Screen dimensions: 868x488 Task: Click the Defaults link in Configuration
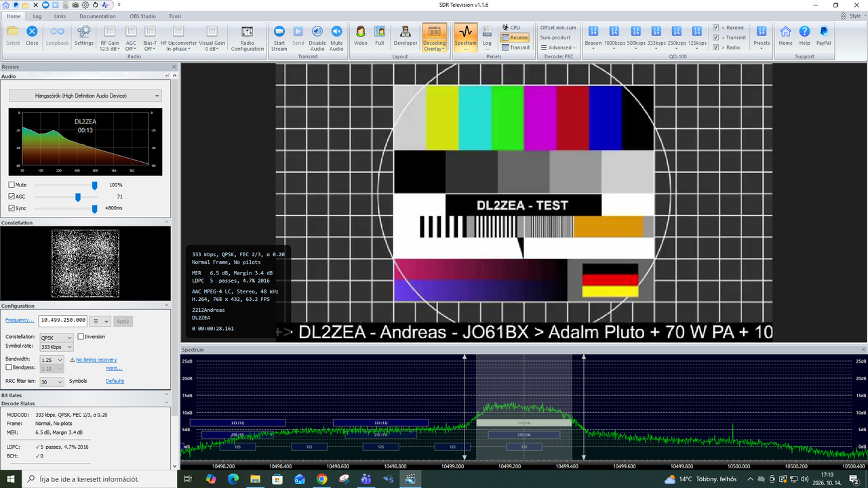[x=115, y=381]
